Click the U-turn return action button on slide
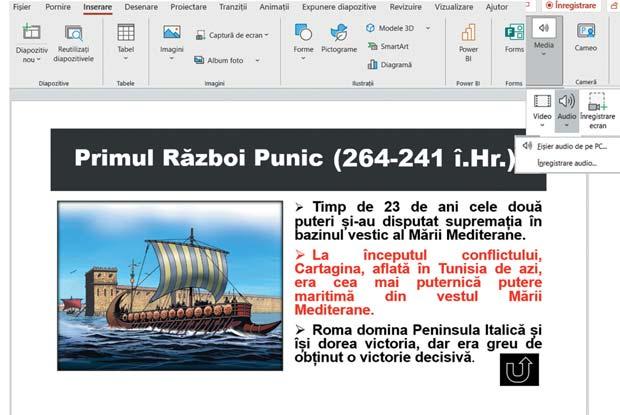The width and height of the screenshot is (620, 415). point(519,370)
